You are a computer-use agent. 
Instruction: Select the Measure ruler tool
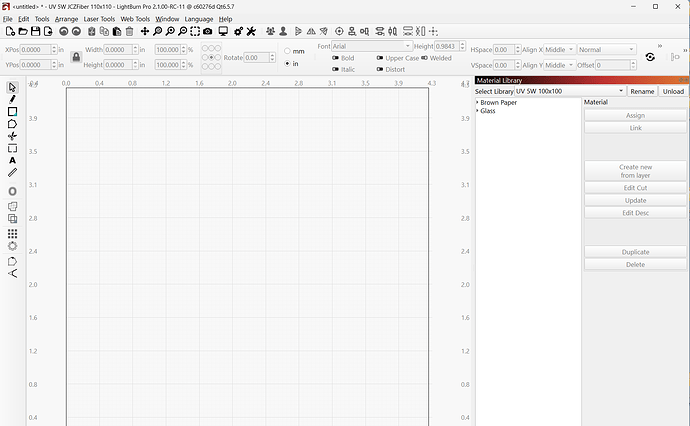coord(12,173)
